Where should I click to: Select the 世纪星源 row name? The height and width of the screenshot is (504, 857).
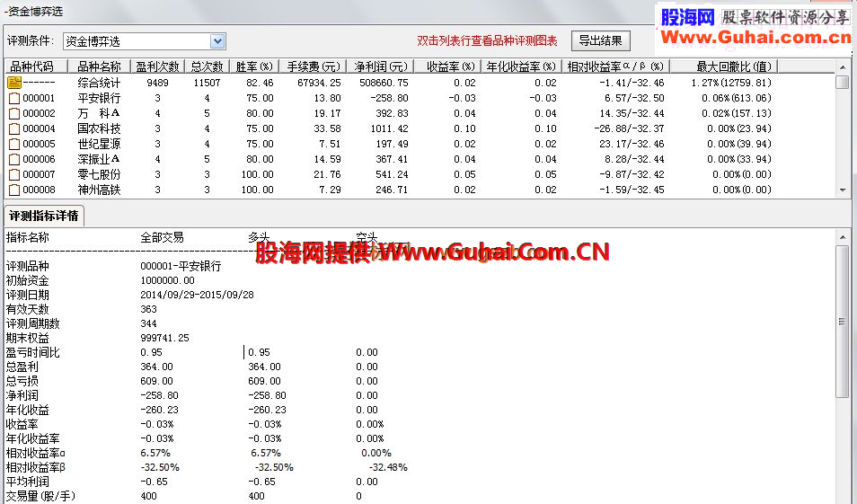pyautogui.click(x=99, y=145)
